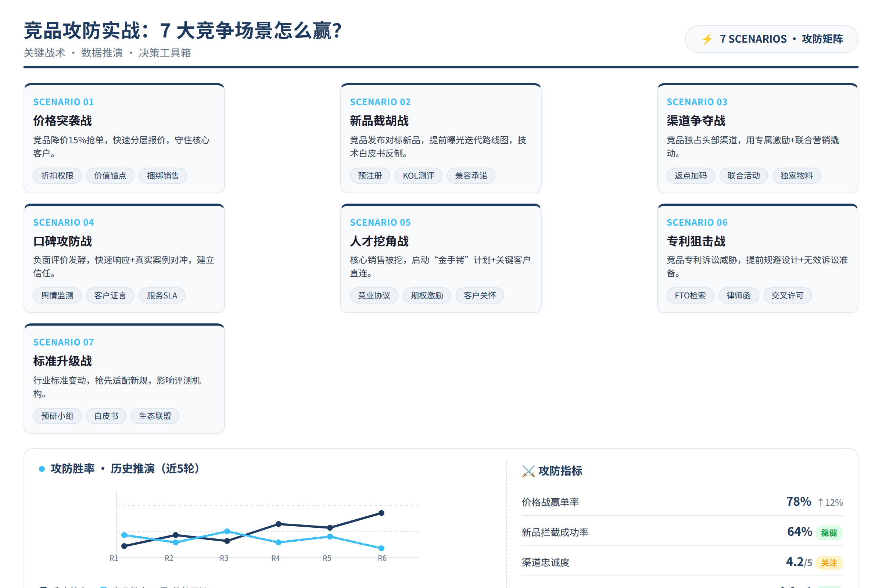Click the SCENARIO 02 label

tap(380, 102)
